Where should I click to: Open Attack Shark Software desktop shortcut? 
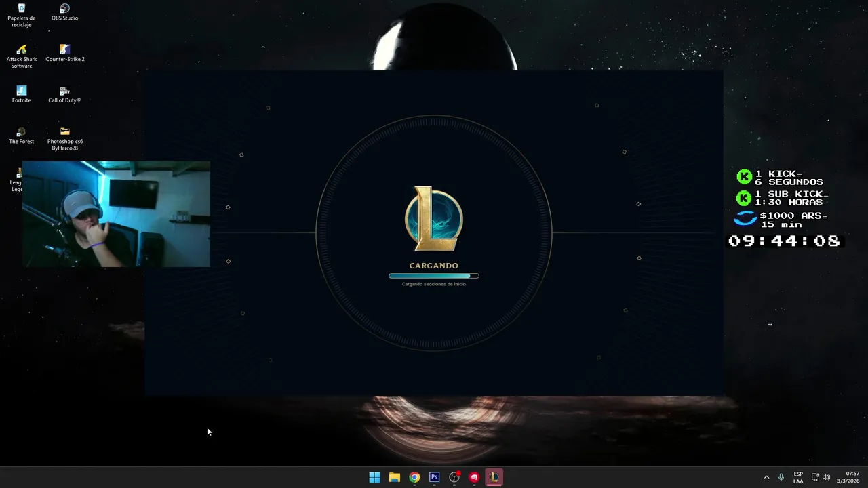click(x=21, y=56)
